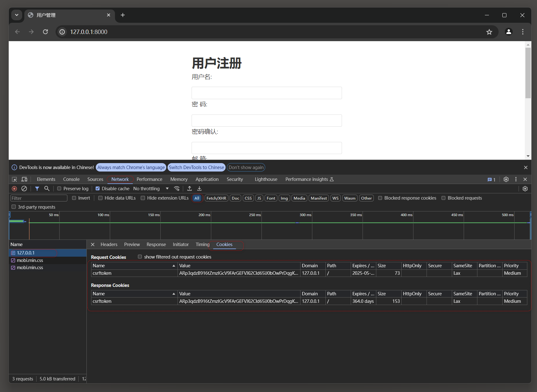Open network search magnifier
This screenshot has width=537, height=392.
point(47,189)
